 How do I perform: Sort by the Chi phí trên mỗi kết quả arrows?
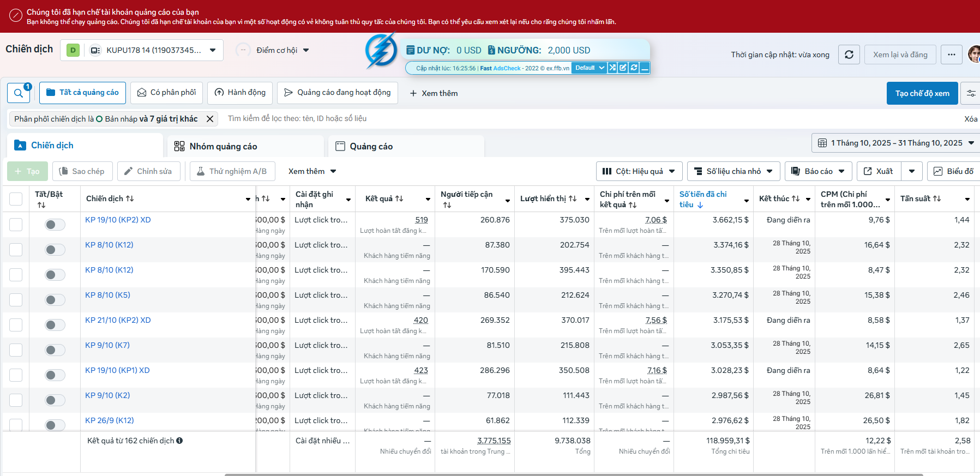point(633,205)
